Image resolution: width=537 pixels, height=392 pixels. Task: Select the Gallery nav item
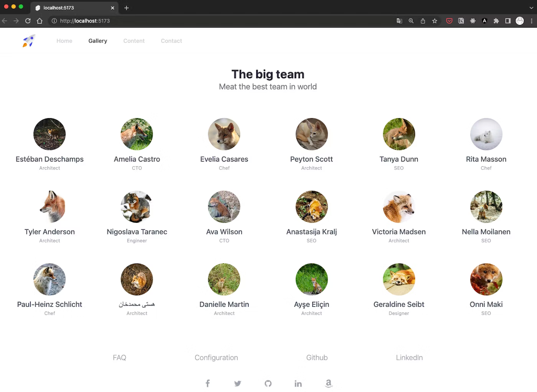[x=98, y=41]
